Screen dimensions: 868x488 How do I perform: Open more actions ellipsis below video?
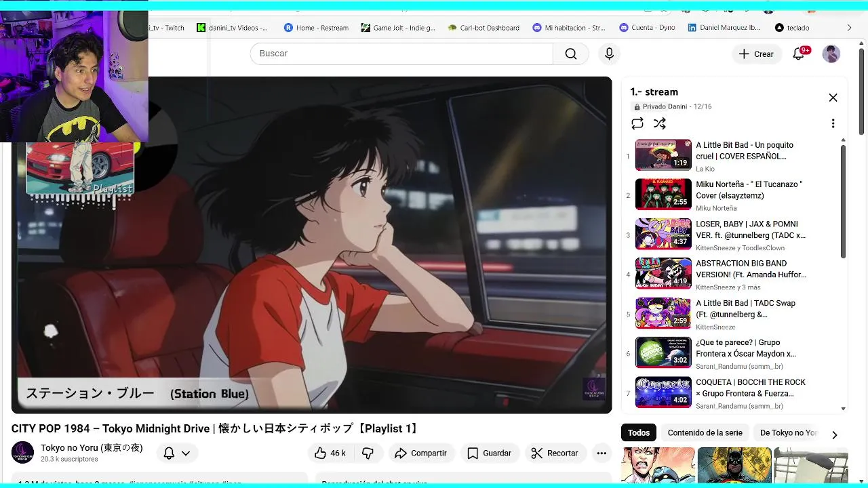tap(601, 453)
